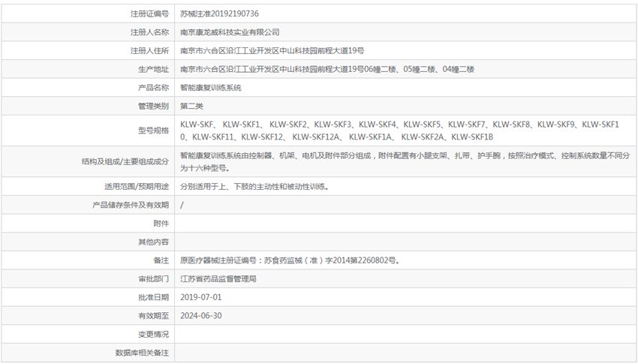Click registrant address ending 前程大道19号
This screenshot has height=364, width=638.
[272, 51]
